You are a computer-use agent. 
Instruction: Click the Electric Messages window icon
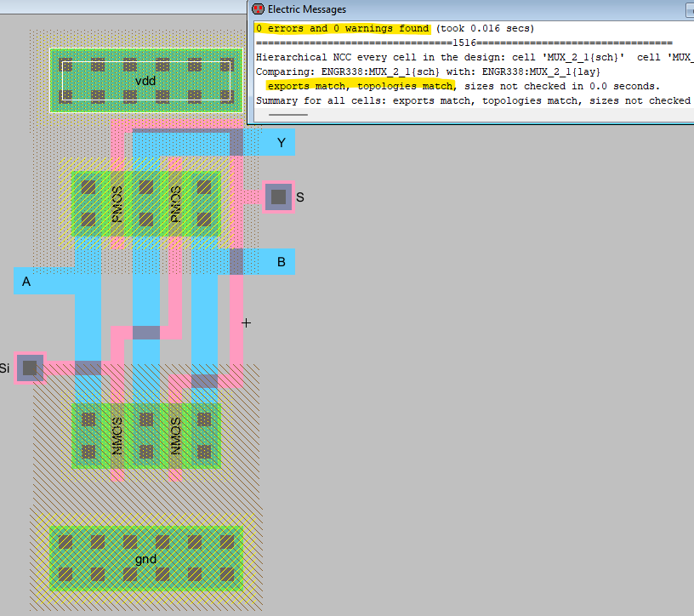coord(258,9)
